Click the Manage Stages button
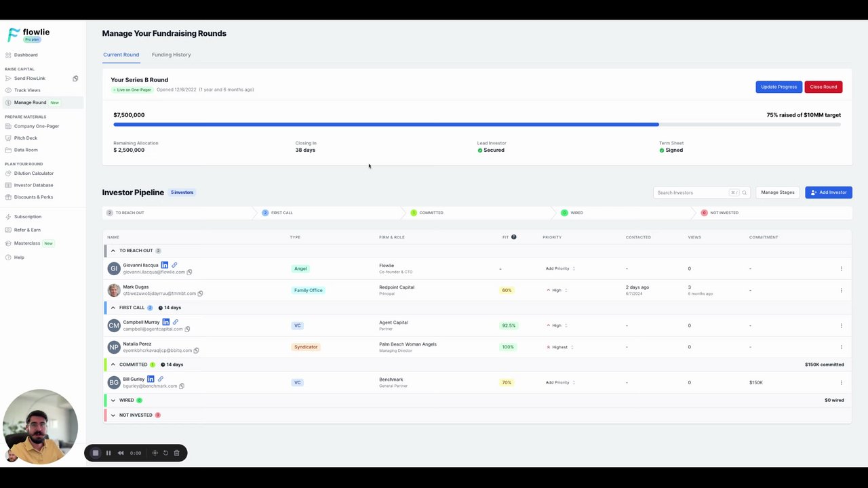Viewport: 868px width, 488px height. click(777, 192)
